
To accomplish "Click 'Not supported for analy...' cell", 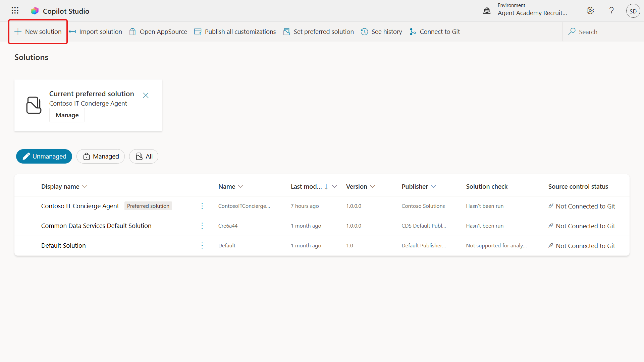I will click(496, 245).
